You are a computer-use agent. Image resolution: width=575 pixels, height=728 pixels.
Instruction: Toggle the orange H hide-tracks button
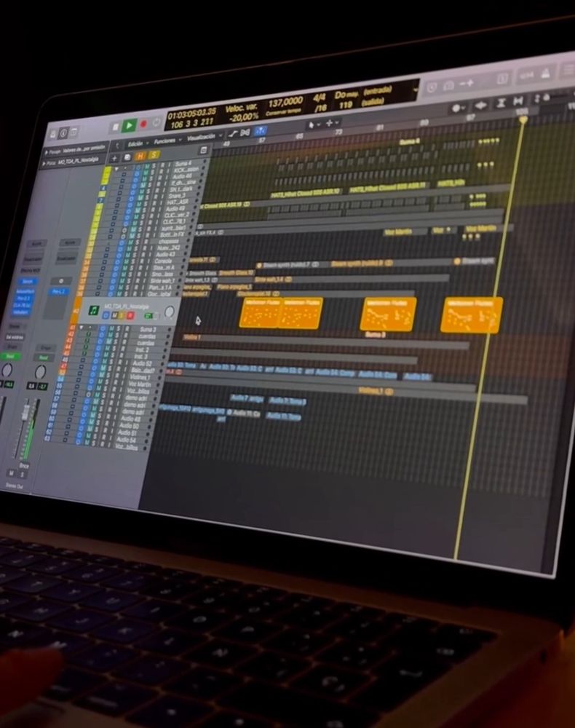[x=140, y=156]
